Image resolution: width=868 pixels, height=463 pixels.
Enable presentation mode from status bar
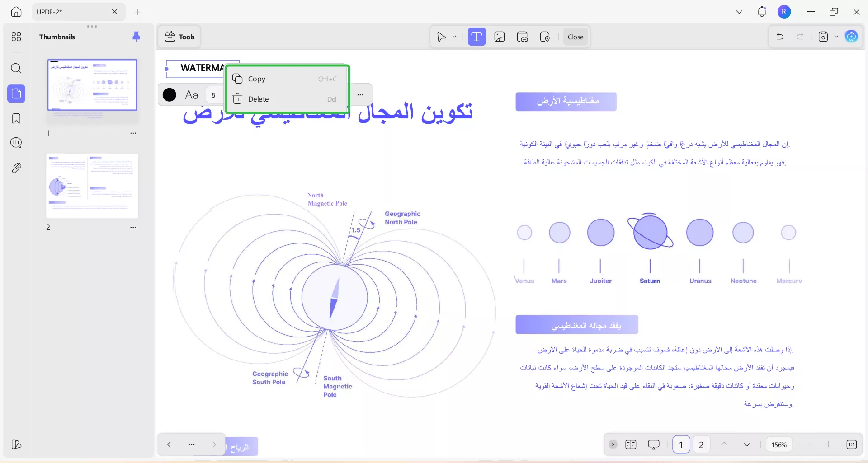654,444
